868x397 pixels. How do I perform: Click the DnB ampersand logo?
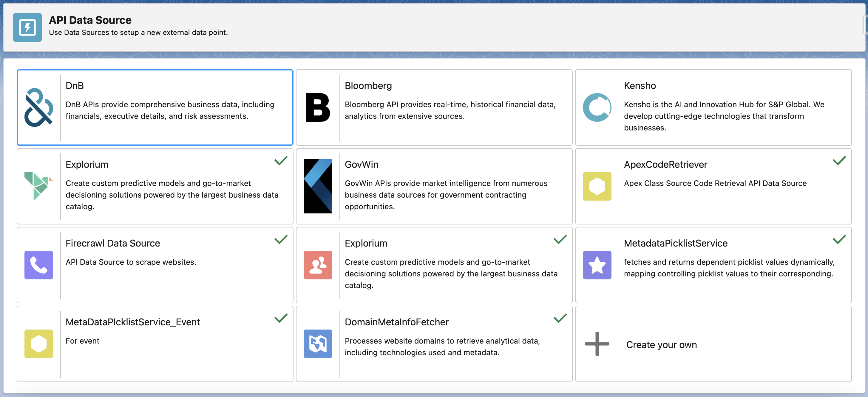coord(39,107)
